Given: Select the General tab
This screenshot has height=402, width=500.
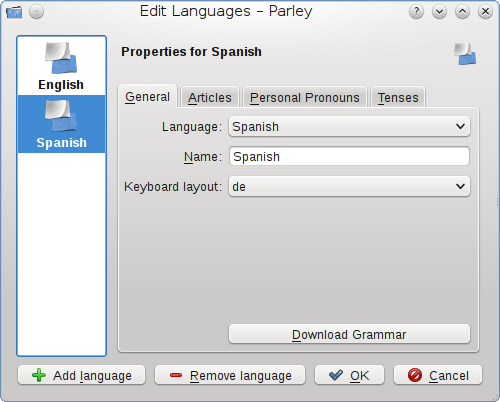Looking at the screenshot, I should 147,96.
